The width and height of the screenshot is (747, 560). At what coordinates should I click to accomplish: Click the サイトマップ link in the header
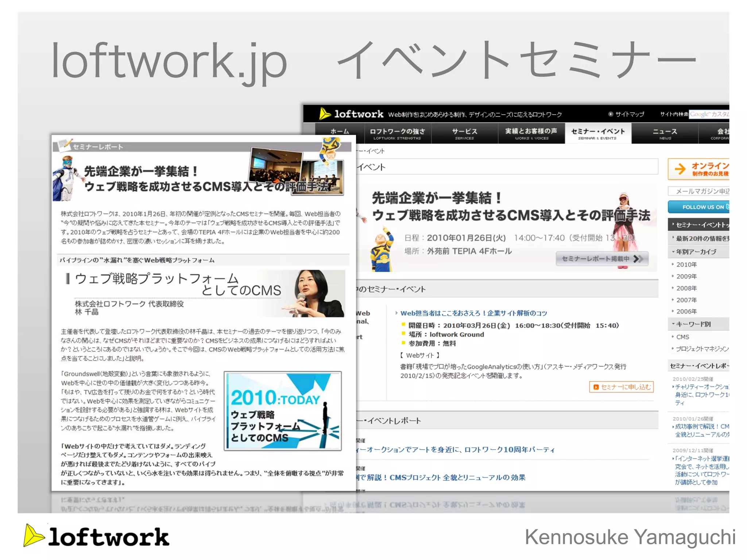pos(626,114)
